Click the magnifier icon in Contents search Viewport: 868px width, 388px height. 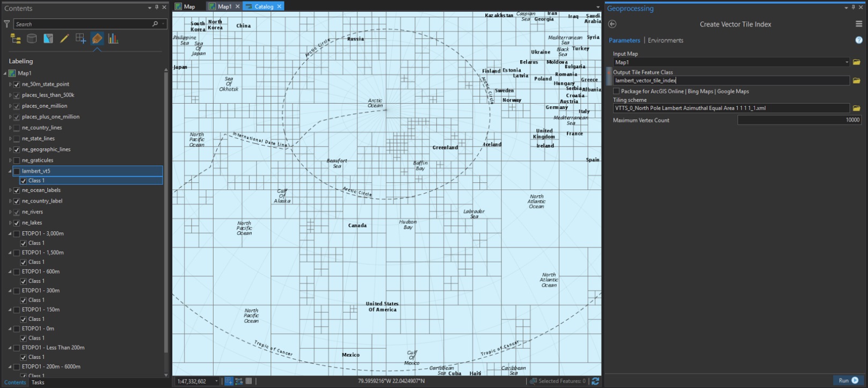[x=155, y=24]
